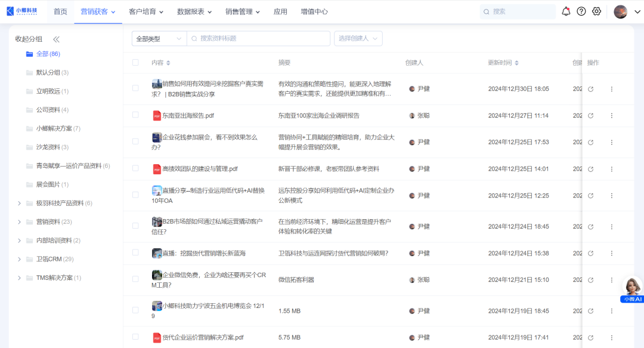Click refresh icon for 东南亚出海报告.pdf row

[x=590, y=116]
